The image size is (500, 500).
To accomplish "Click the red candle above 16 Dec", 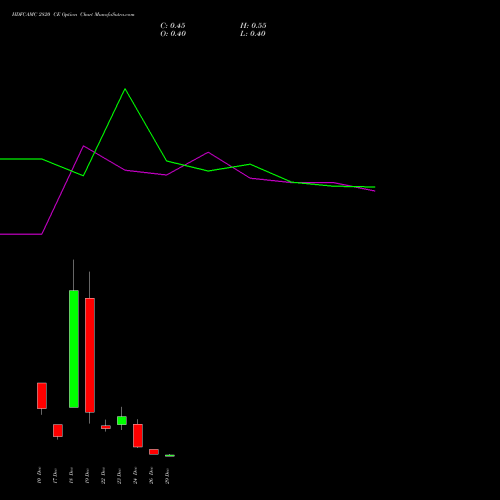I will coord(42,396).
